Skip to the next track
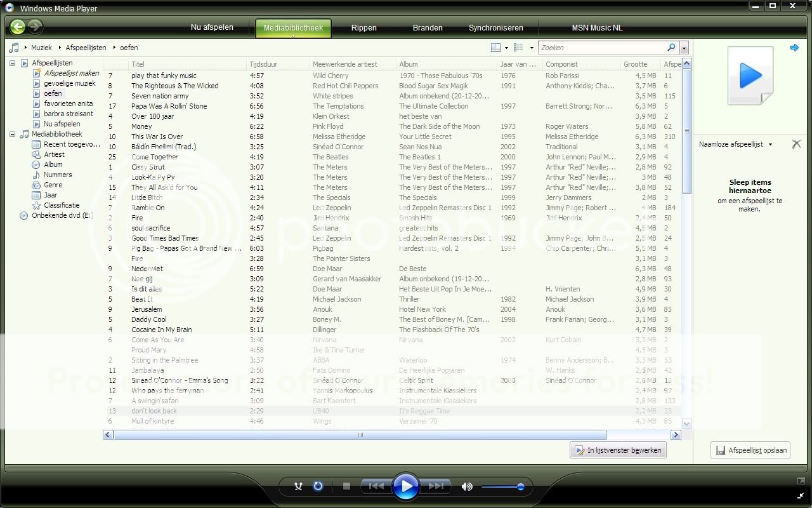The height and width of the screenshot is (508, 812). (436, 486)
